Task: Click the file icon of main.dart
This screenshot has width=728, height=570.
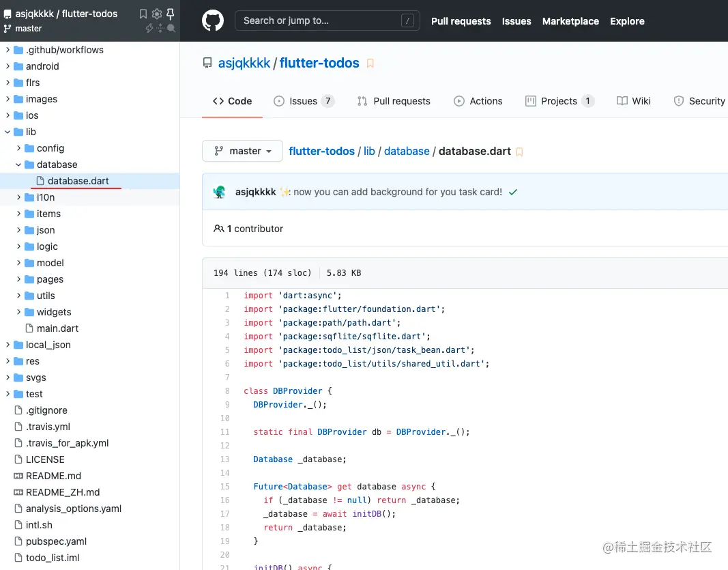Action: pos(29,328)
